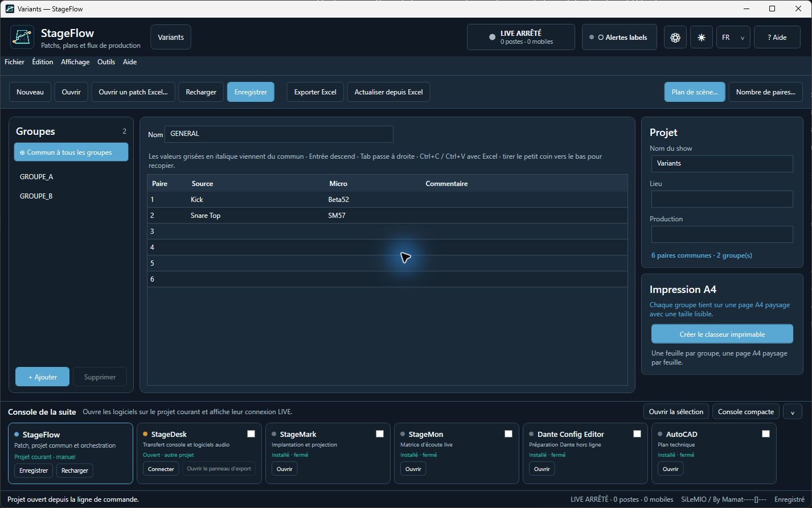The image size is (812, 508).
Task: Click the Beta52 micro cell
Action: [374, 200]
